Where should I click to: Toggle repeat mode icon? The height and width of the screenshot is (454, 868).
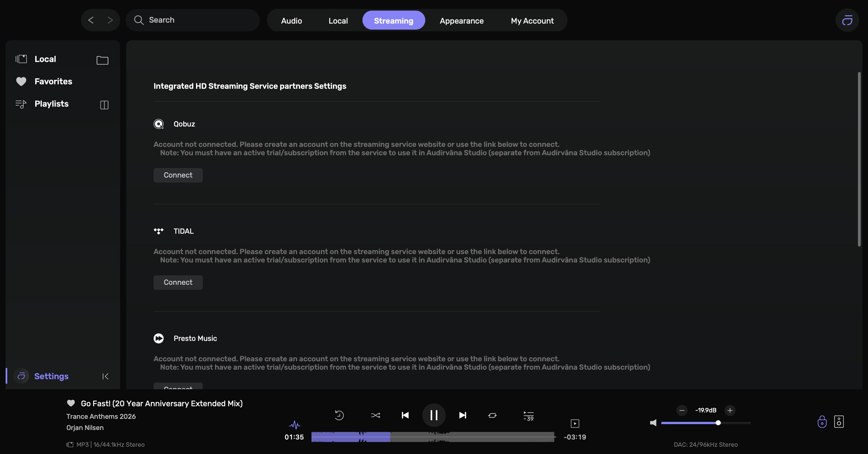[x=492, y=415]
